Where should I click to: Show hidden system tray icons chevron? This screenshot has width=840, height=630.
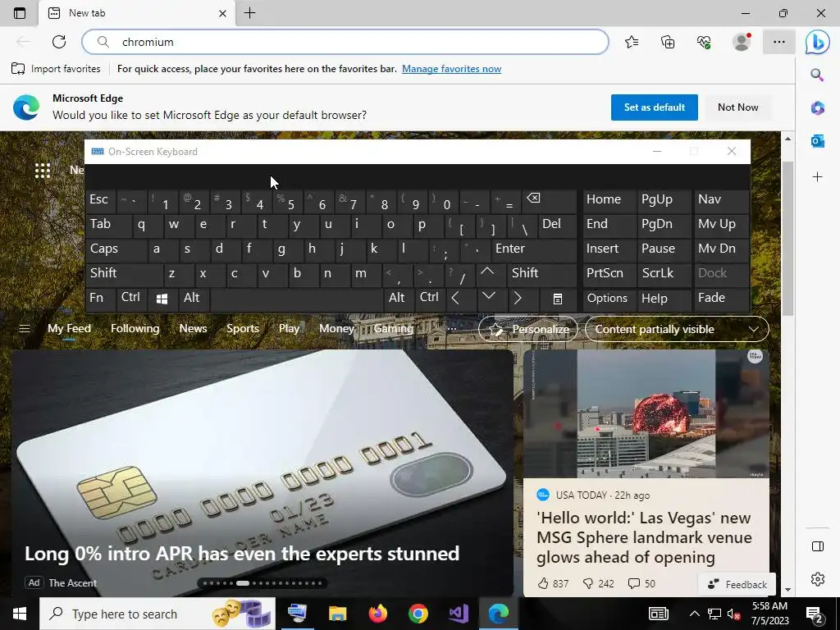[x=694, y=614]
